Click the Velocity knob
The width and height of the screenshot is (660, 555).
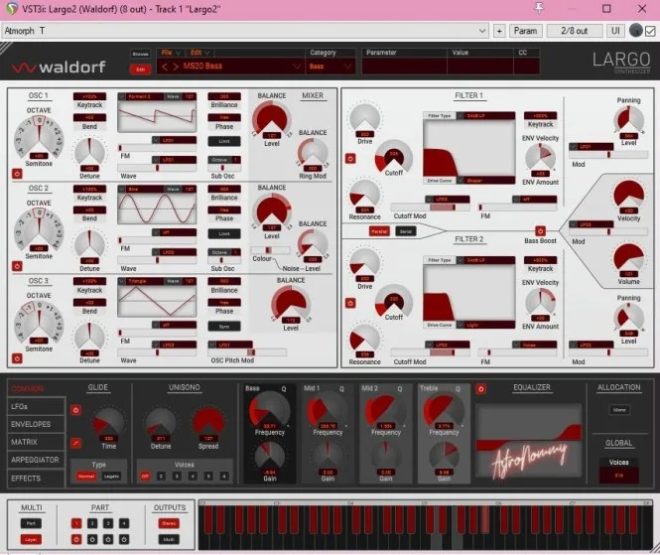[628, 196]
